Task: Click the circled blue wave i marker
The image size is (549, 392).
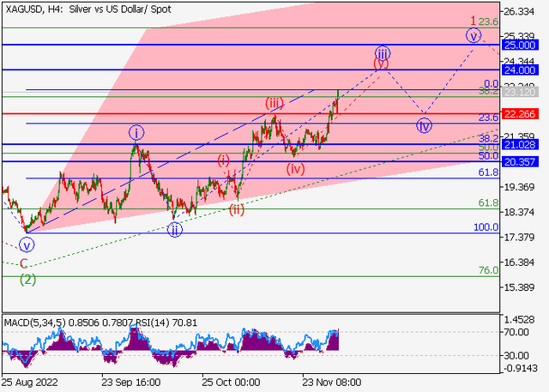Action: (x=136, y=133)
